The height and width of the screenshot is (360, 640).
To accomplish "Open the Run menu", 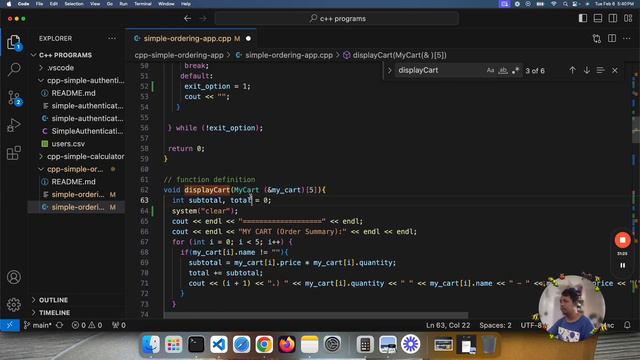I will 123,4.
